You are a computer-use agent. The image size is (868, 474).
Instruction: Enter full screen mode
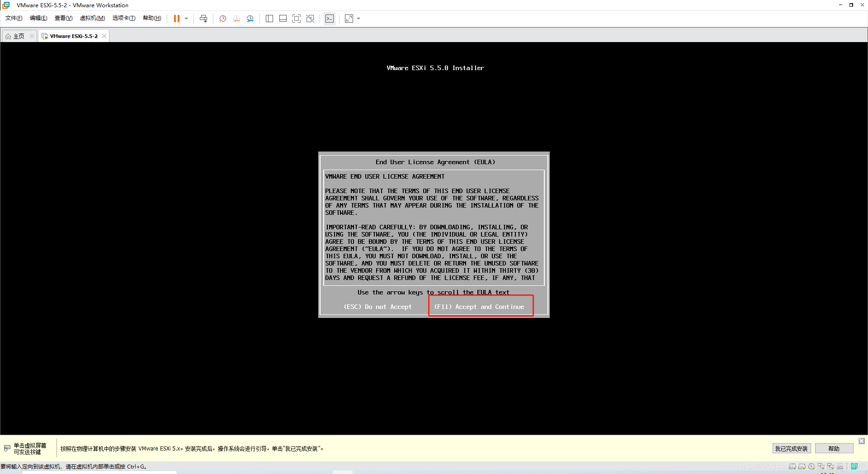click(x=297, y=19)
